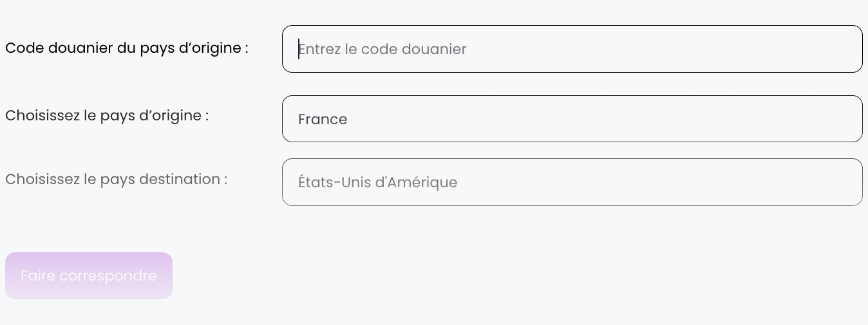This screenshot has width=868, height=325.
Task: Click the customs code input field
Action: coord(572,49)
